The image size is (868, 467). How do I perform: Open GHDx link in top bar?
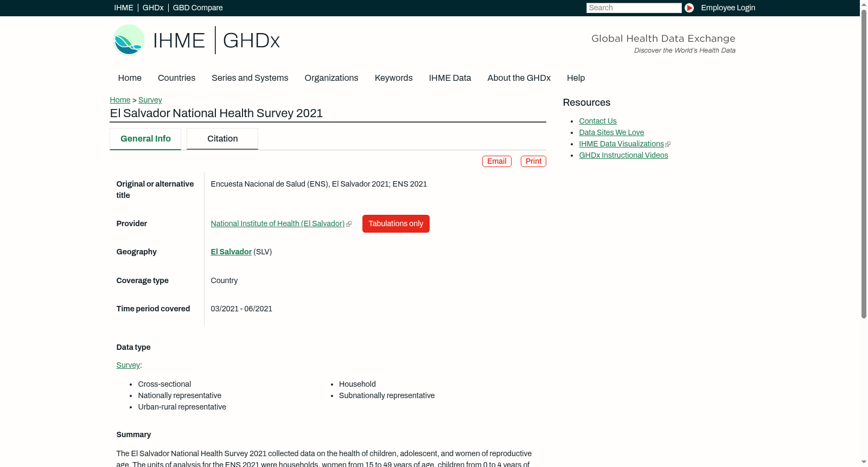pos(153,8)
